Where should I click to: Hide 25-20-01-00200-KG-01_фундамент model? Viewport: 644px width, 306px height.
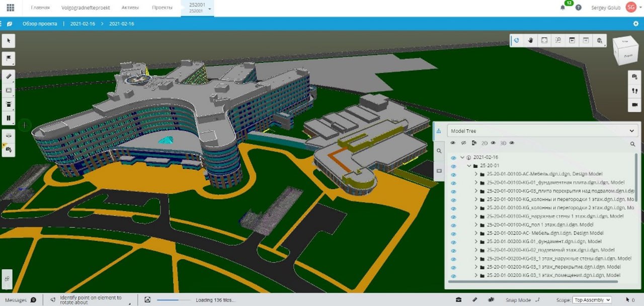pyautogui.click(x=453, y=242)
